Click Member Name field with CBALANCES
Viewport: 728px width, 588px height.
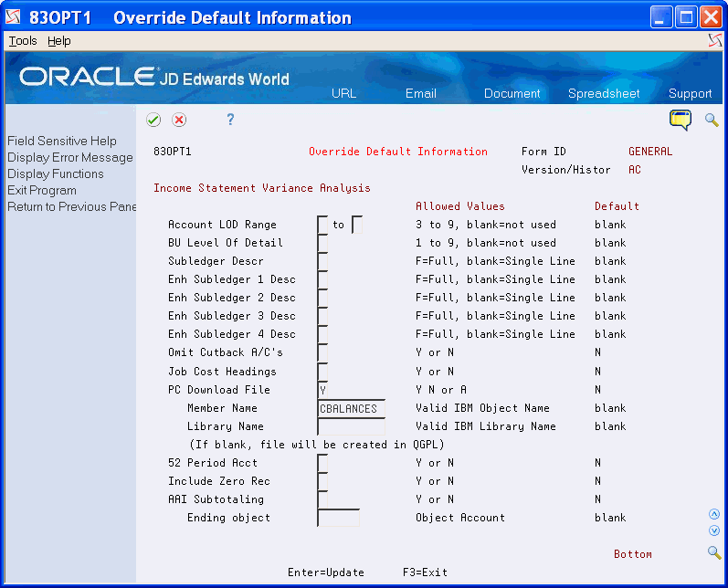pyautogui.click(x=352, y=408)
